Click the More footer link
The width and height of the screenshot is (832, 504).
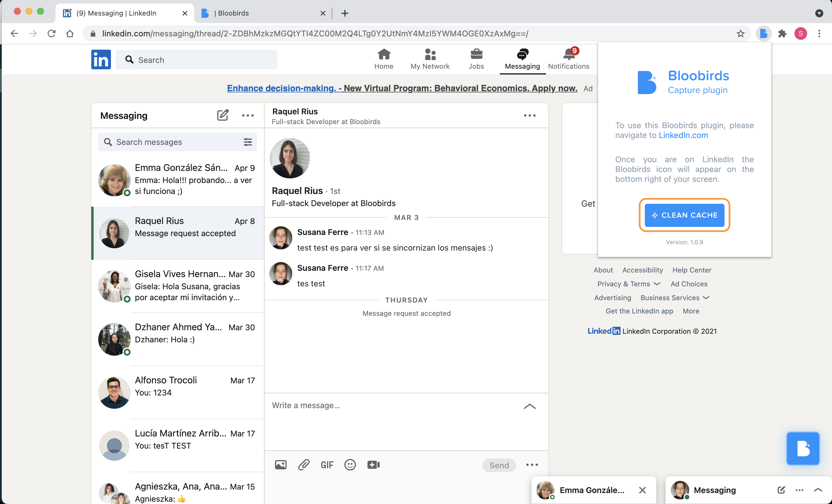click(x=691, y=311)
